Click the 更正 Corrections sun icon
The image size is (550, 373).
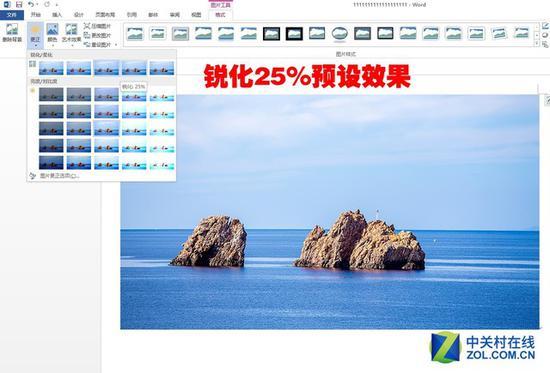35,29
